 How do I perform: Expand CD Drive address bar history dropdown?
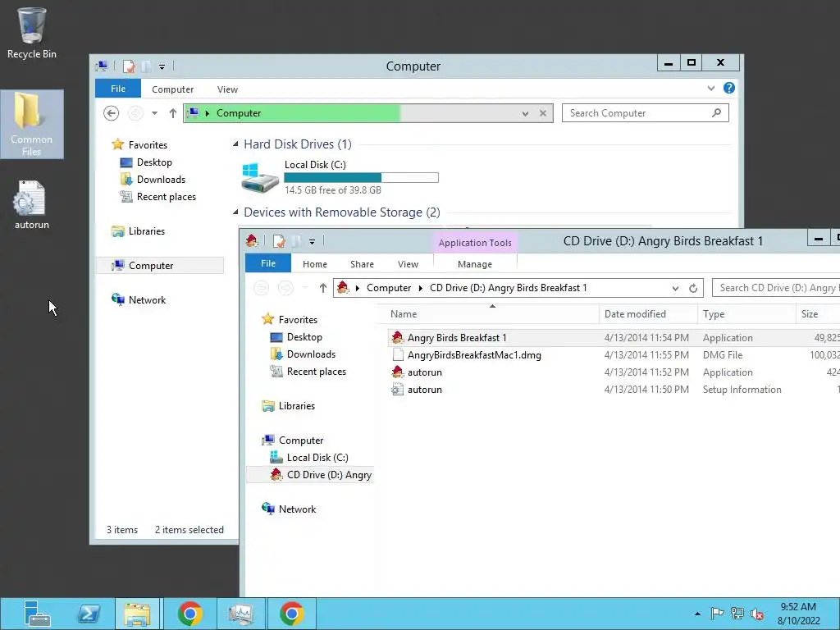[675, 288]
